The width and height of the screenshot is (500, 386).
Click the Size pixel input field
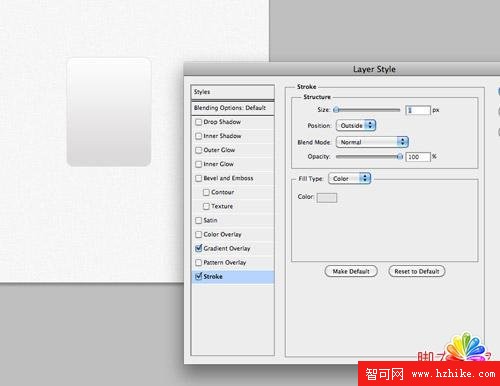point(418,110)
